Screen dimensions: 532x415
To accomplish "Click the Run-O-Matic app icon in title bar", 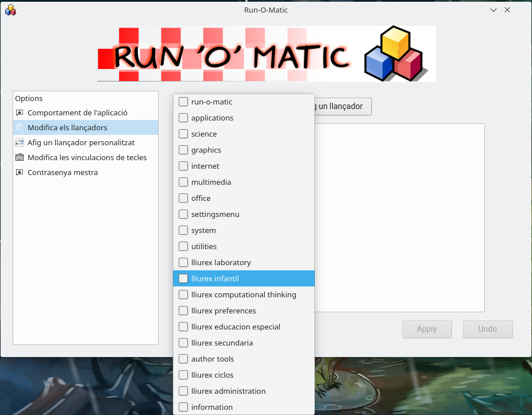I will [x=10, y=10].
